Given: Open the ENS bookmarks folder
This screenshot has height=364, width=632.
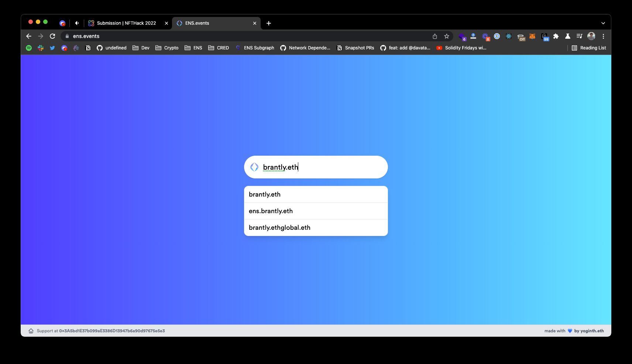Looking at the screenshot, I should point(193,48).
